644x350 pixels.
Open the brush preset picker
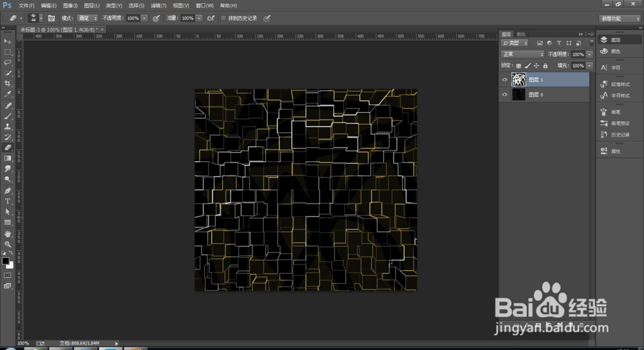[x=35, y=18]
